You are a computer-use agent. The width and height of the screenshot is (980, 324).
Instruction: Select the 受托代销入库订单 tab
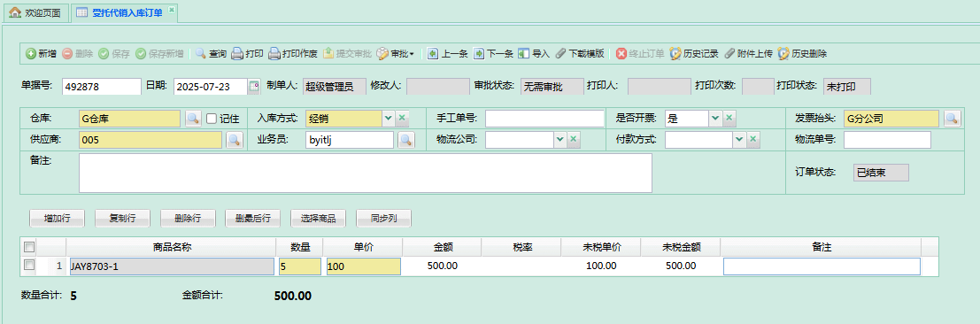[124, 12]
